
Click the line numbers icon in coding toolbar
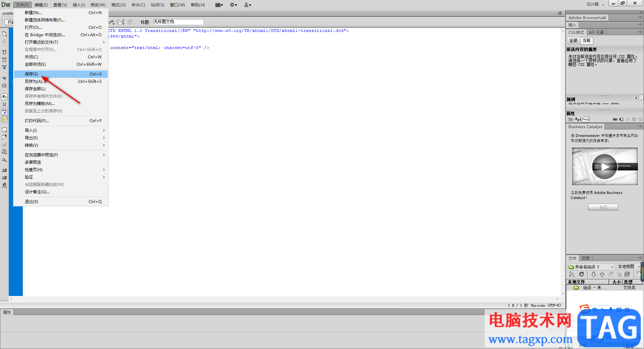point(4,97)
